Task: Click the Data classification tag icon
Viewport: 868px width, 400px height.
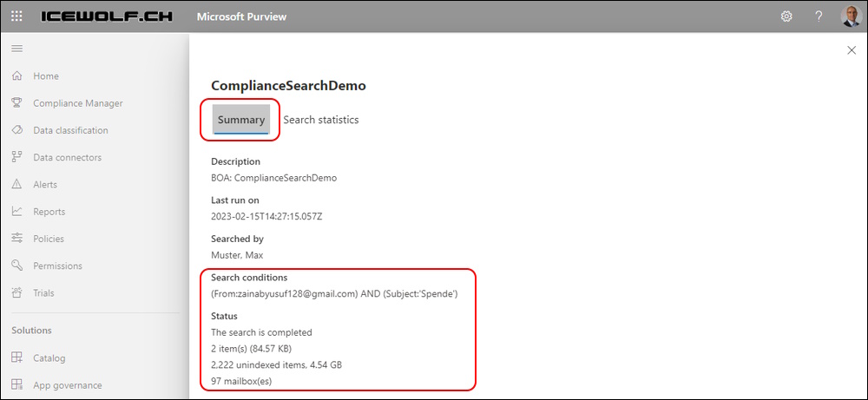Action: point(17,130)
